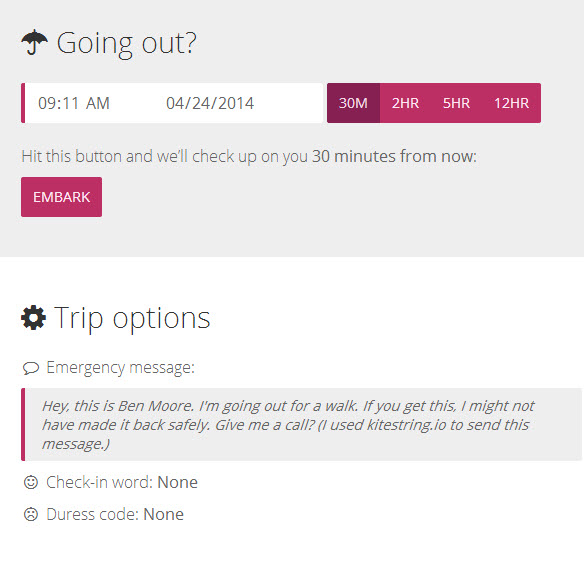Click the gear icon next to Trip options
The height and width of the screenshot is (561, 584).
point(34,318)
